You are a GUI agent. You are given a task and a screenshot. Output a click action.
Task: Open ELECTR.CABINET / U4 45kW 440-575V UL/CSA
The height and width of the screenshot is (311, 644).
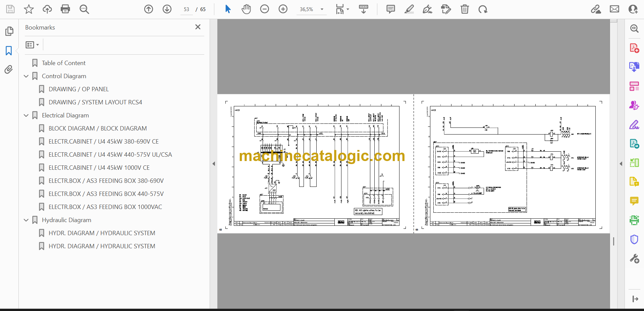tap(110, 155)
